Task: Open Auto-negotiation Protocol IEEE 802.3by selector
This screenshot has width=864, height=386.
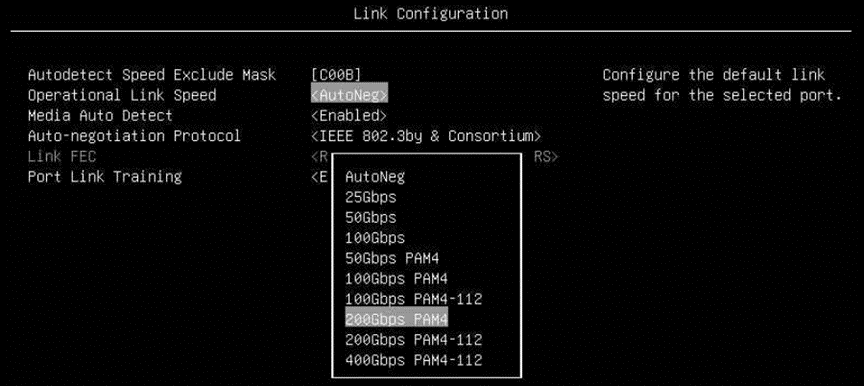Action: [x=426, y=136]
